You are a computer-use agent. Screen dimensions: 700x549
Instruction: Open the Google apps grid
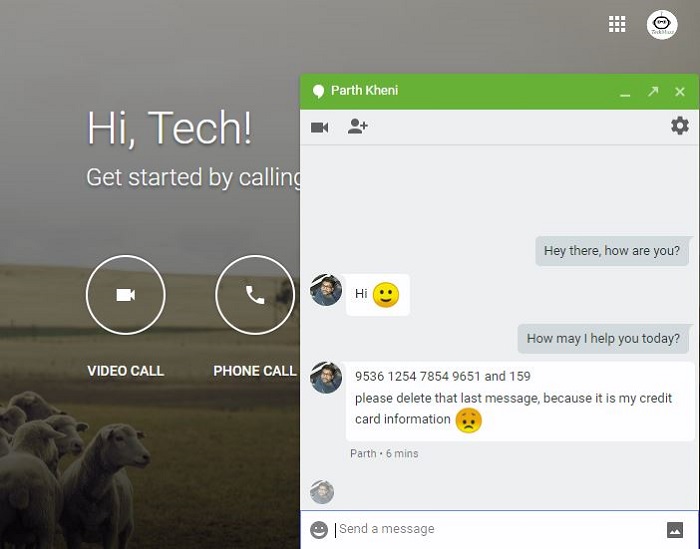click(x=617, y=24)
